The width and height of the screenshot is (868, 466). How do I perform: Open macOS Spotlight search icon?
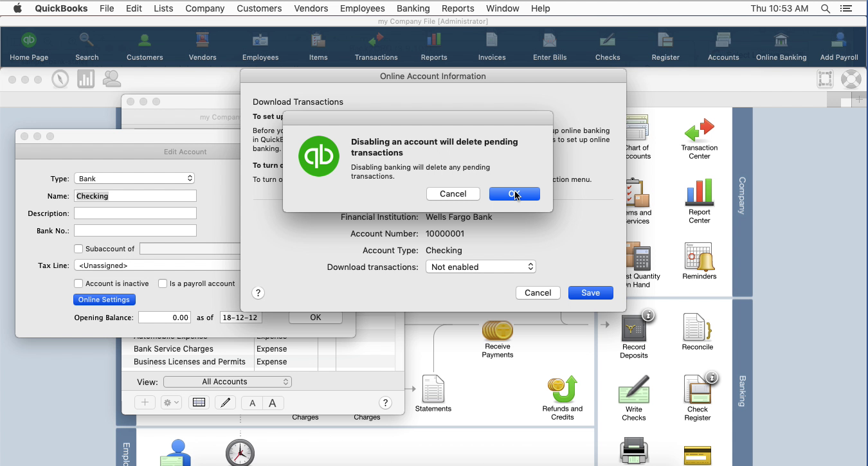coord(826,8)
